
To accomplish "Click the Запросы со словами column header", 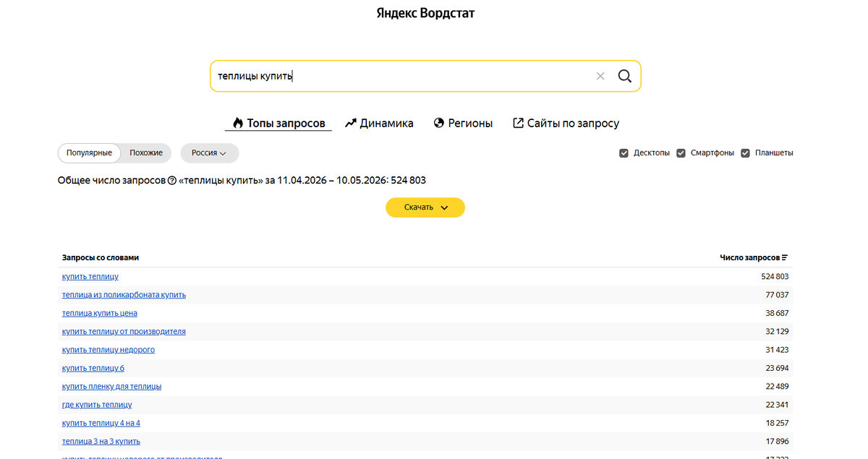I will tap(101, 257).
